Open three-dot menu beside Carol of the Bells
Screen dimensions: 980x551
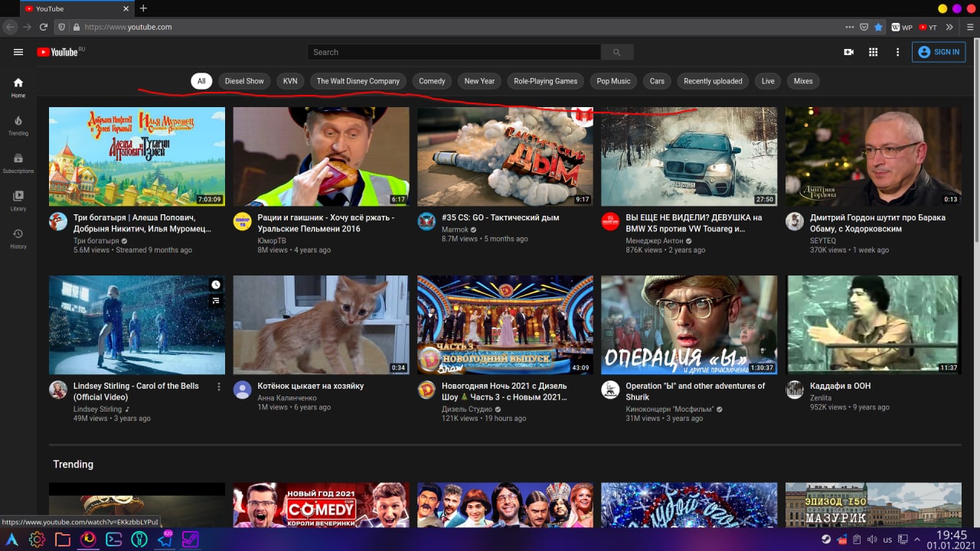click(x=219, y=386)
